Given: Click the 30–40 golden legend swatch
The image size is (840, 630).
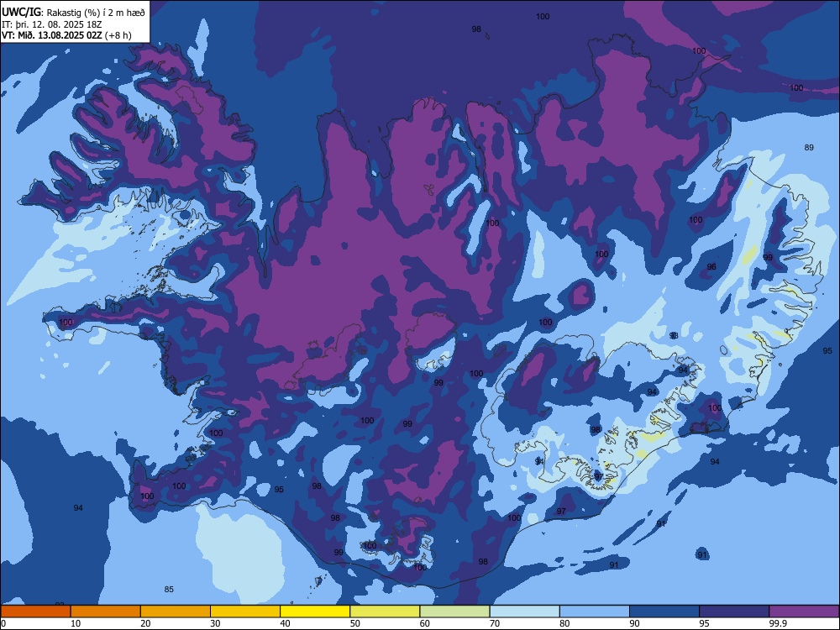Looking at the screenshot, I should pos(245,612).
